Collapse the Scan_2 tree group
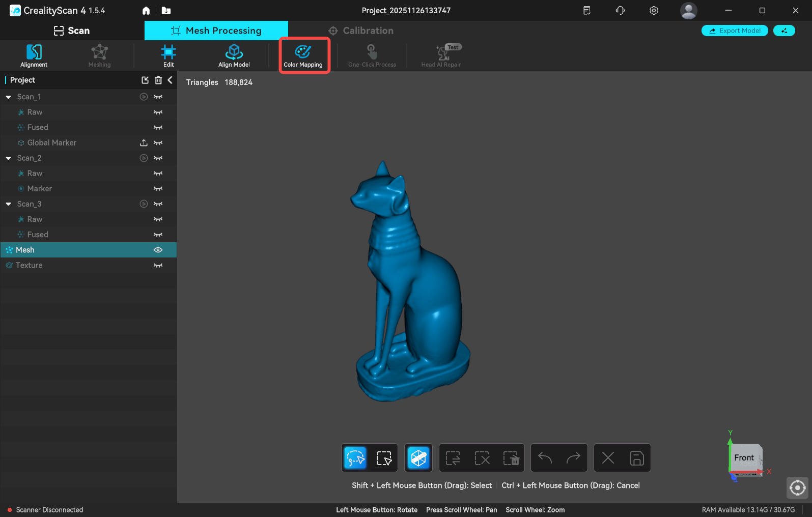The height and width of the screenshot is (517, 812). (9, 158)
